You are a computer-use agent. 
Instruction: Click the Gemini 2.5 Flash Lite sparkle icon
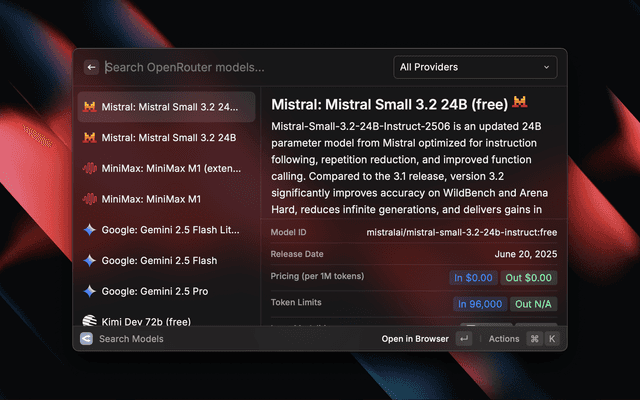click(90, 229)
